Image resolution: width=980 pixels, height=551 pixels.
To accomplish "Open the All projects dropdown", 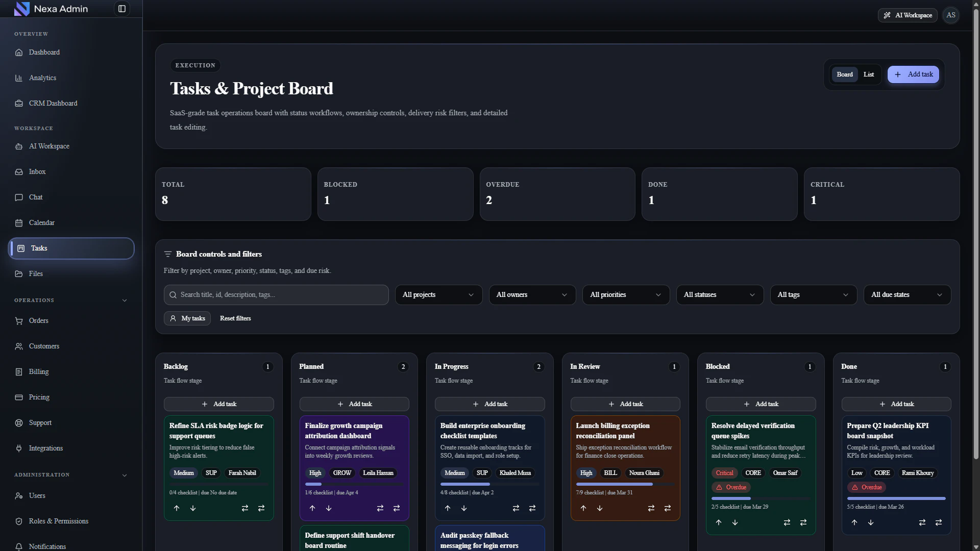I will click(438, 295).
